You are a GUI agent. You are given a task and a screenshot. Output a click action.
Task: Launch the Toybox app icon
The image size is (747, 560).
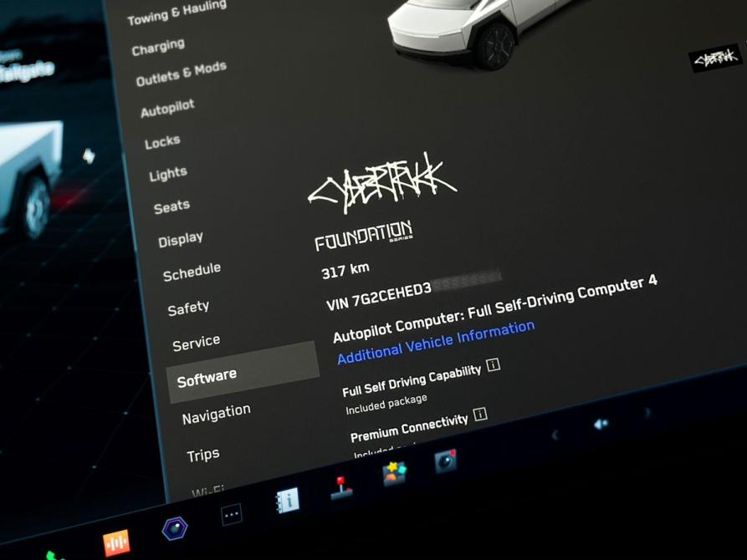coord(395,473)
